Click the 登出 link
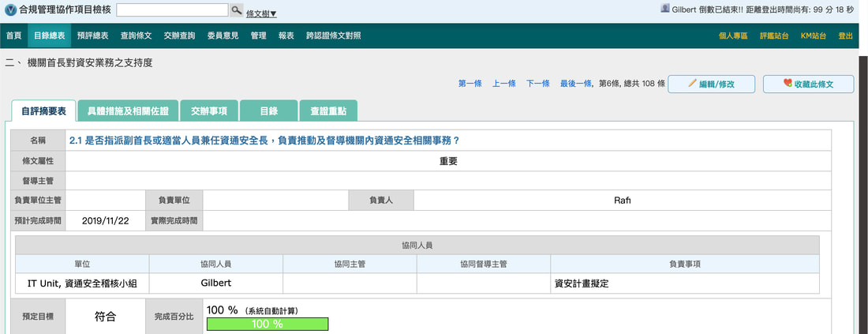868x334 pixels. coord(845,36)
